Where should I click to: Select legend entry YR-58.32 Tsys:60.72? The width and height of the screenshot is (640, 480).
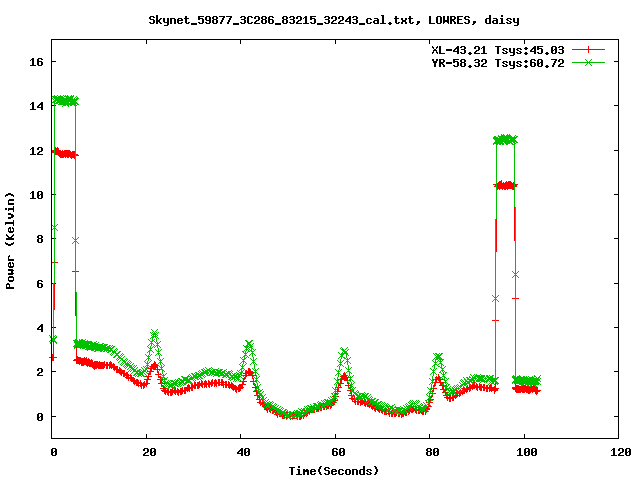tap(498, 63)
